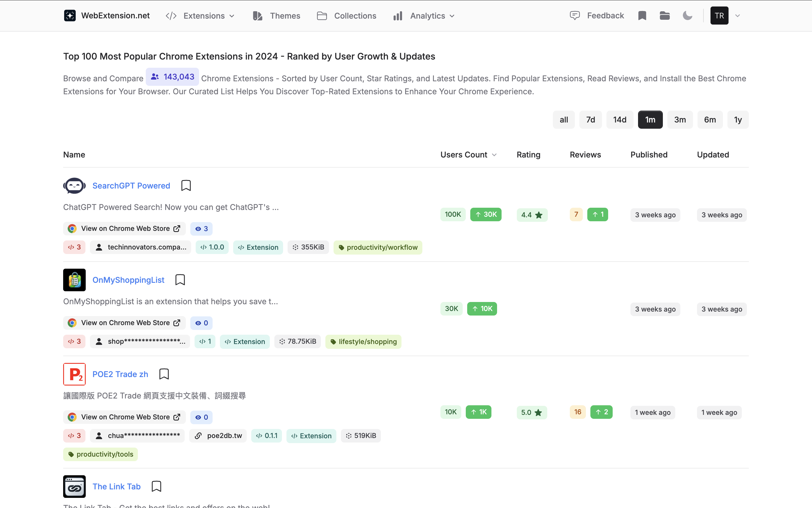Viewport: 812px width, 508px height.
Task: Open the folder collections icon in the header
Action: coord(664,16)
